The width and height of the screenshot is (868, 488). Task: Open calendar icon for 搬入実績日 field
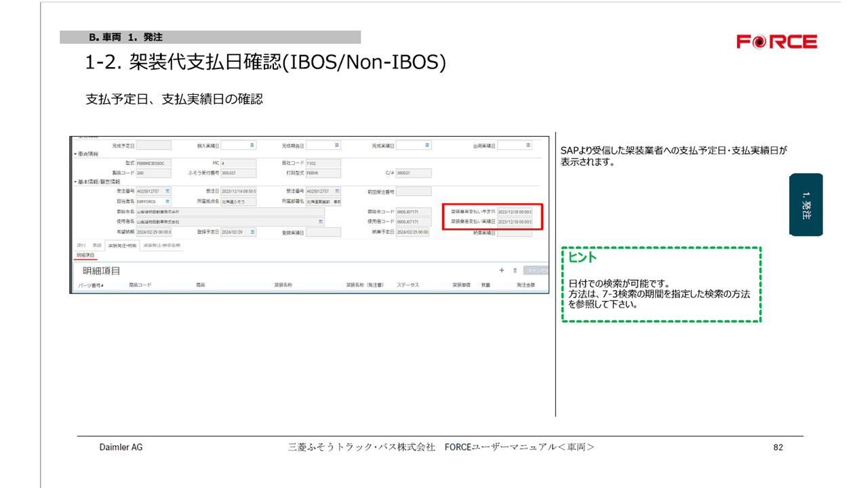pos(252,145)
